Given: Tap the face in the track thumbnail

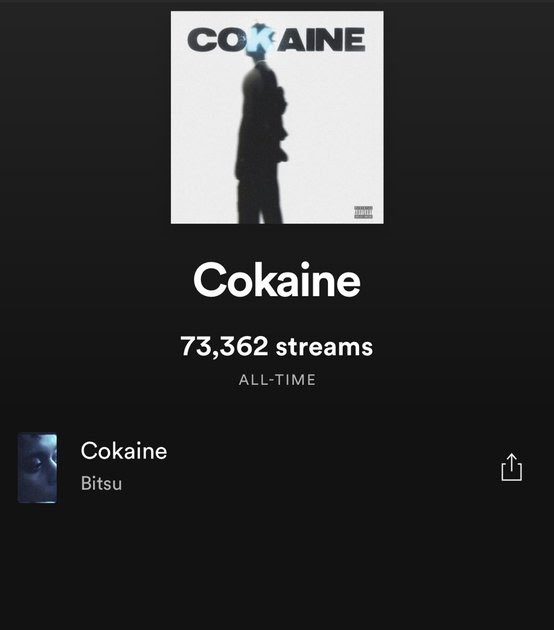Looking at the screenshot, I should 39,463.
